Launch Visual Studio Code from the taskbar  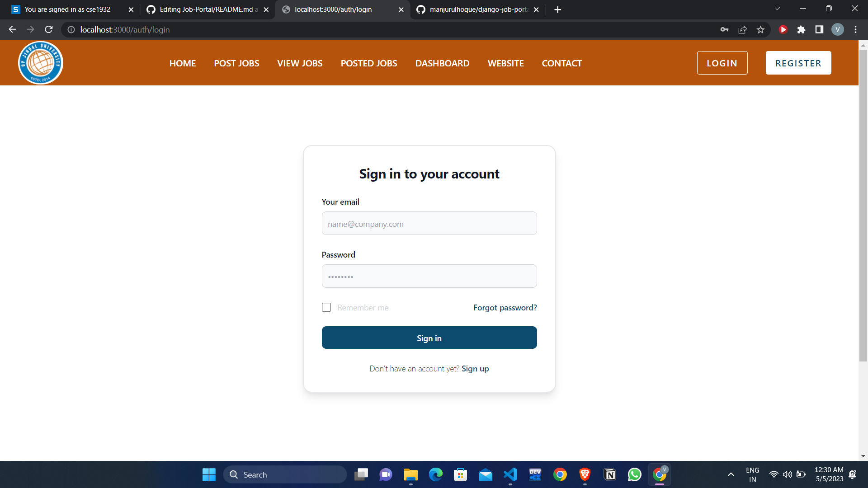click(x=510, y=474)
